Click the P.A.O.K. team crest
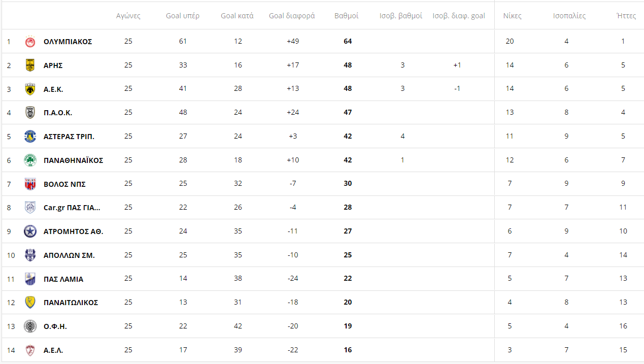The height and width of the screenshot is (364, 644). 30,113
